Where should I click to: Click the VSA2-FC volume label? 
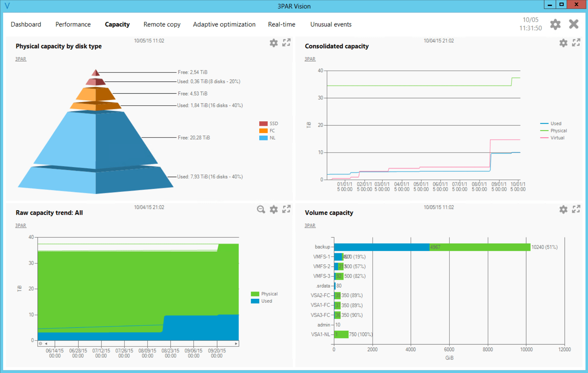click(x=320, y=296)
